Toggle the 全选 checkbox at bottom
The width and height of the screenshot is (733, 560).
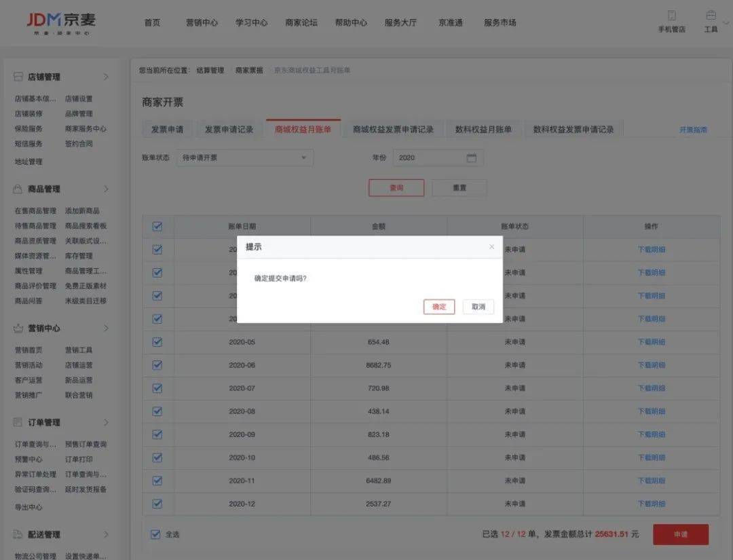pos(155,534)
